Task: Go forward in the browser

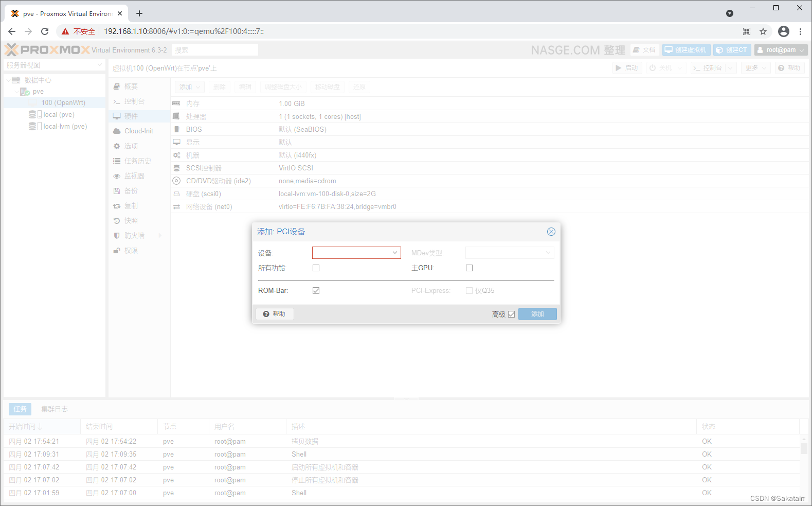Action: pyautogui.click(x=28, y=31)
